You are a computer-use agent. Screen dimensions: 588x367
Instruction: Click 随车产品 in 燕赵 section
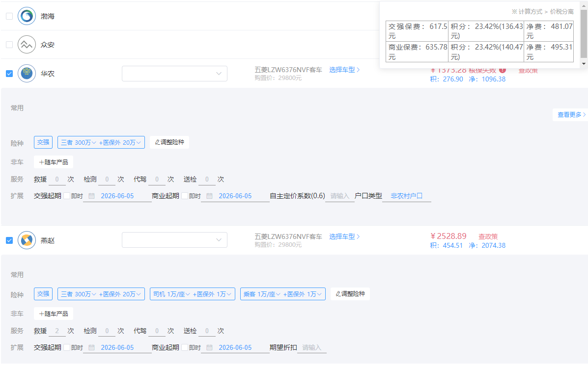coord(54,314)
